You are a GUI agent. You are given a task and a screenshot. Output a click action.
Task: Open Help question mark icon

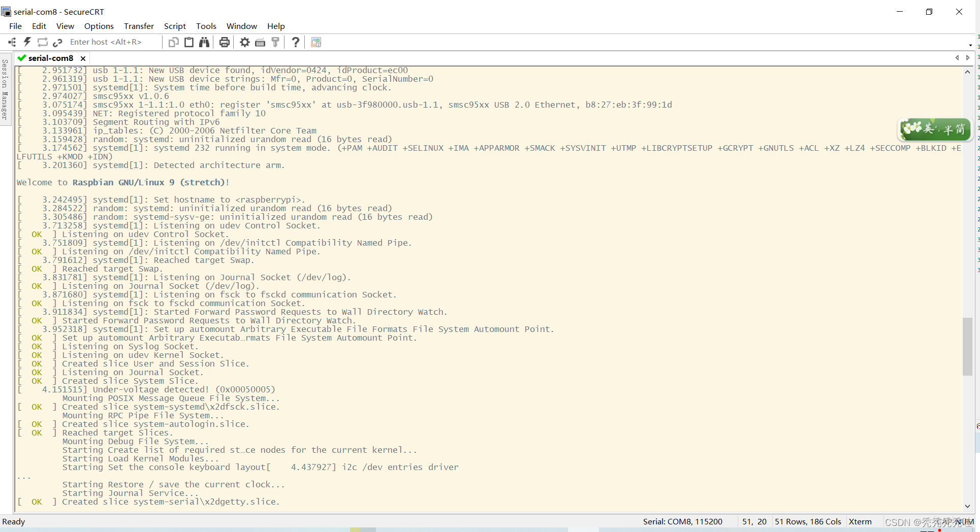click(295, 42)
